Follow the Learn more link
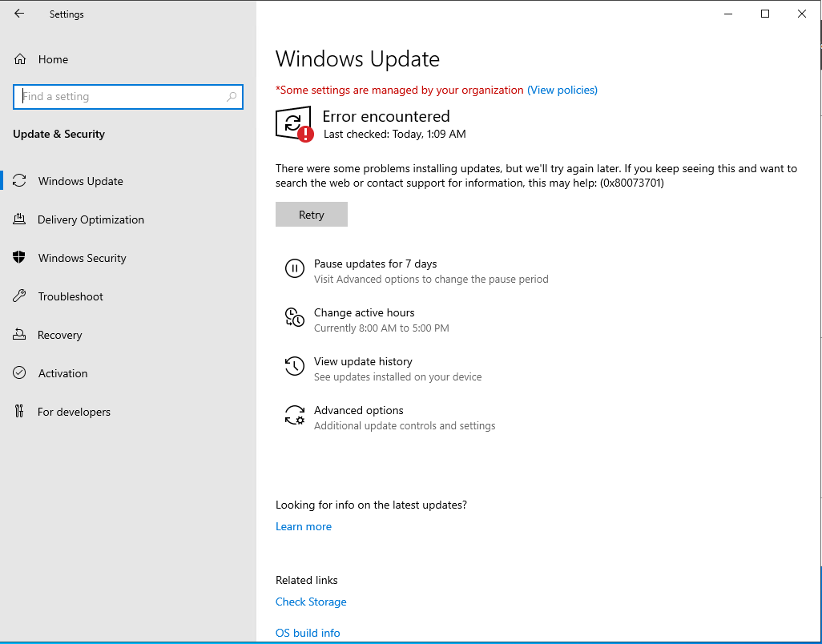 304,526
